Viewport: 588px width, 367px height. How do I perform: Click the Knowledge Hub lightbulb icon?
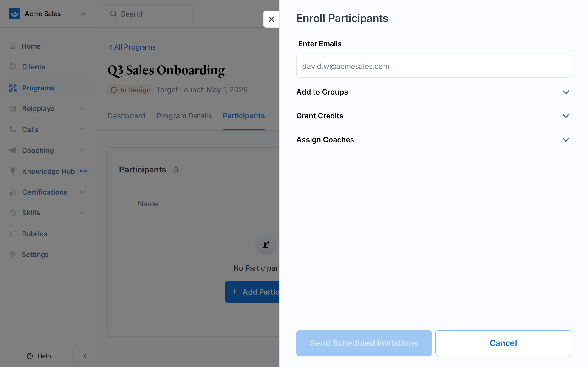13,171
